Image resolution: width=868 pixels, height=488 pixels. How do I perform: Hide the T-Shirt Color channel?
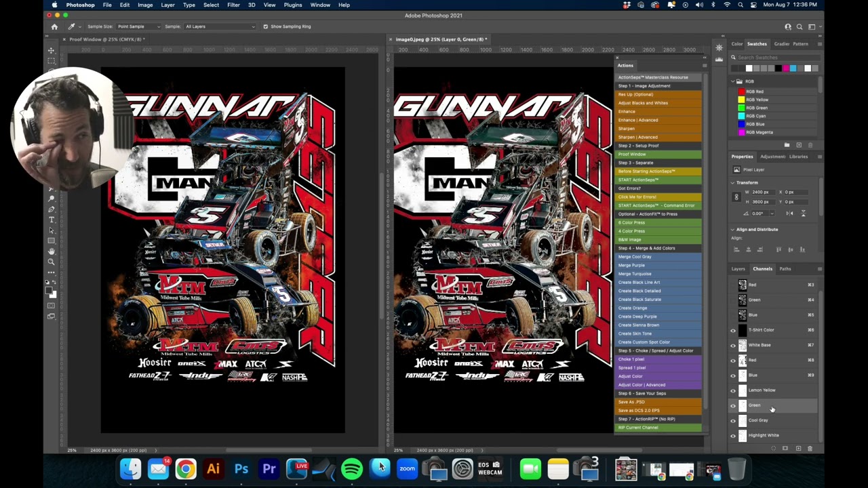click(733, 330)
